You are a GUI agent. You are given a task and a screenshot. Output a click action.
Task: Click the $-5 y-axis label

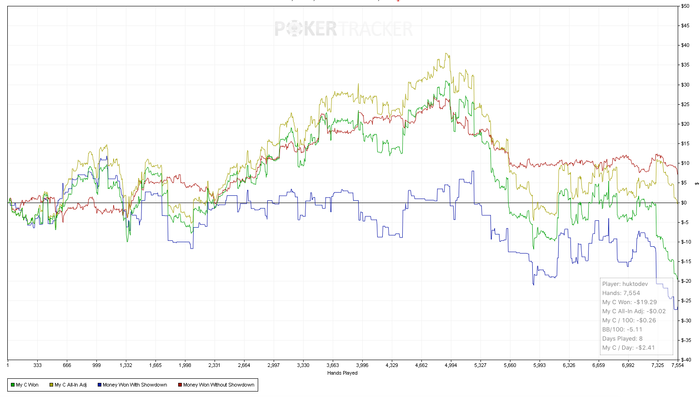pyautogui.click(x=685, y=222)
